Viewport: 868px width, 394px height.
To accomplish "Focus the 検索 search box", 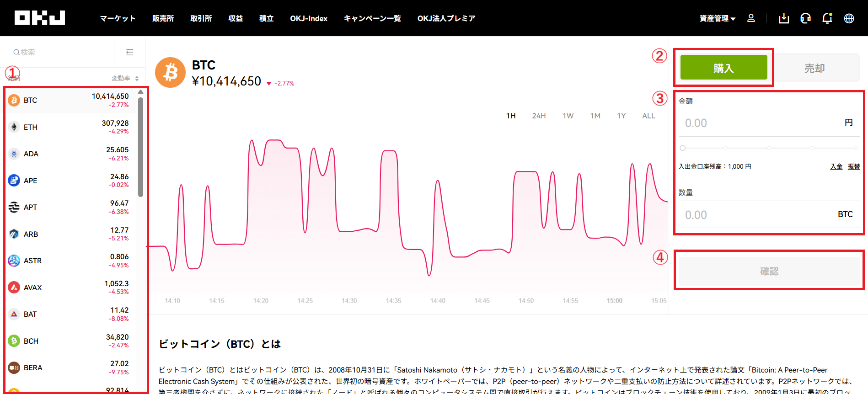I will coord(57,52).
